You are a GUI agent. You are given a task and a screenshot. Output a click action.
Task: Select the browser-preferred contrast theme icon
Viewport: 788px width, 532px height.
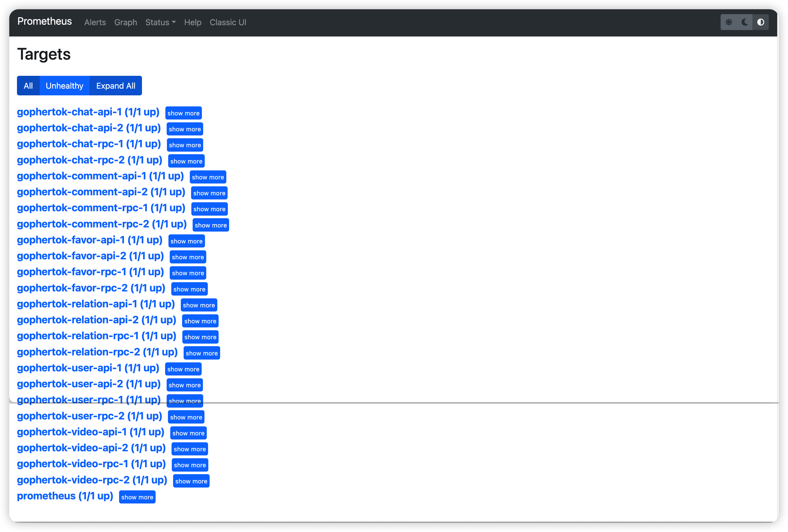click(x=760, y=22)
